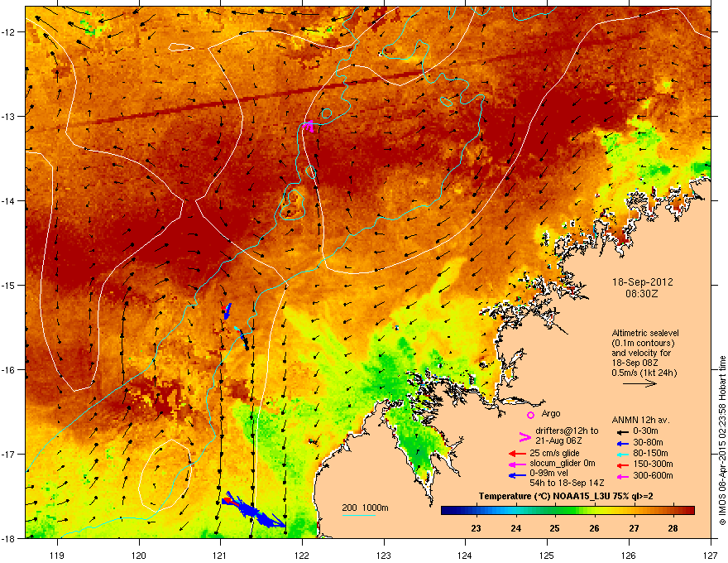Image resolution: width=728 pixels, height=563 pixels.
Task: Click the magenta drifter marker near 122E 13S
Action: coord(309,125)
